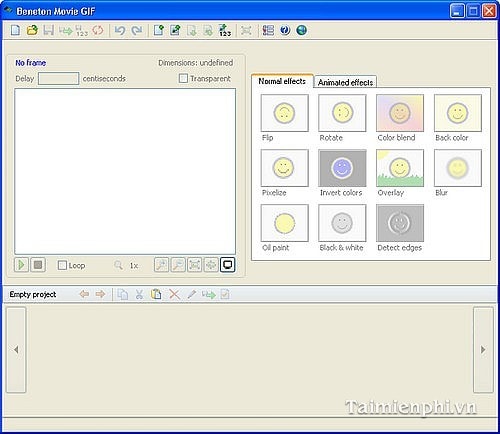Open Help via the blue question mark icon

285,30
